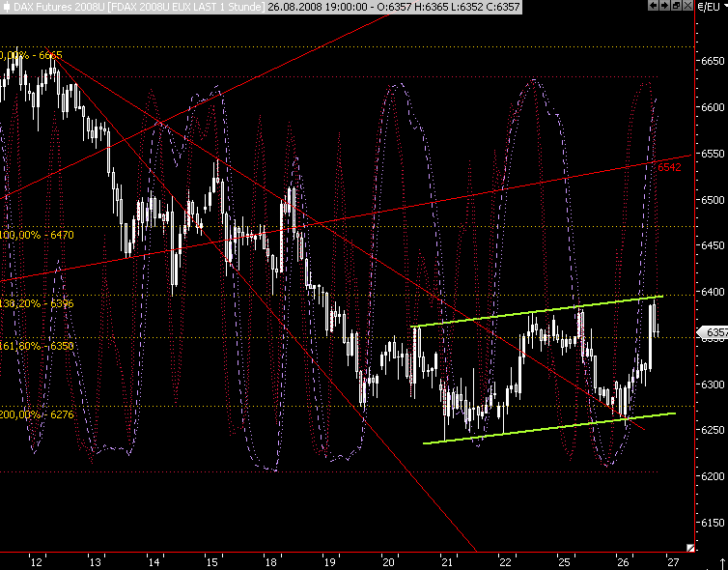The image size is (728, 570).
Task: Click date 21 on the time axis
Action: click(x=447, y=562)
